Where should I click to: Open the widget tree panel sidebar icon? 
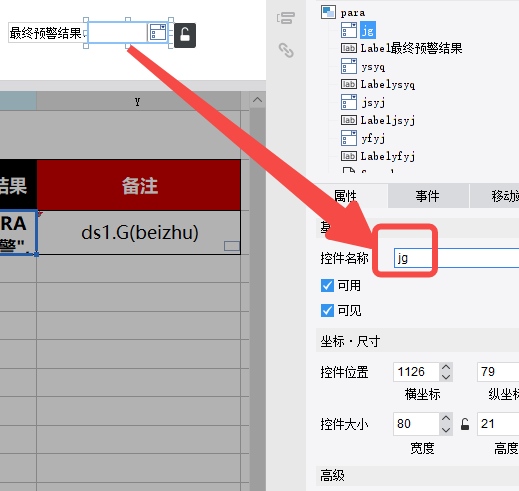(x=286, y=18)
